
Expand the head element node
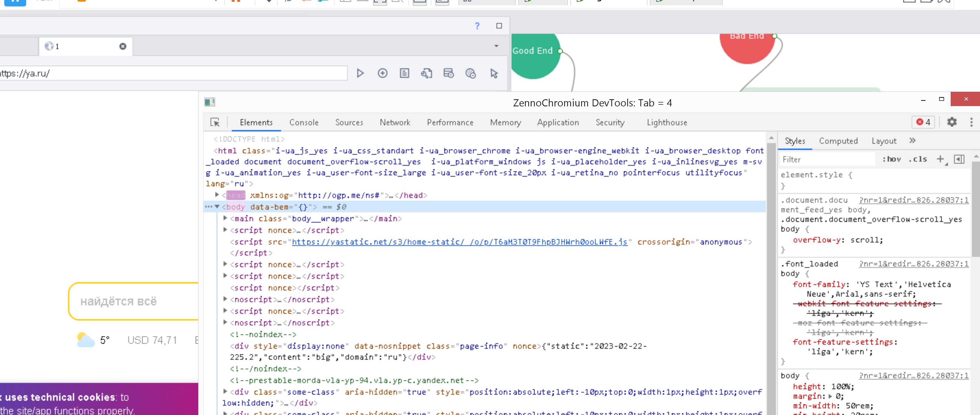217,195
